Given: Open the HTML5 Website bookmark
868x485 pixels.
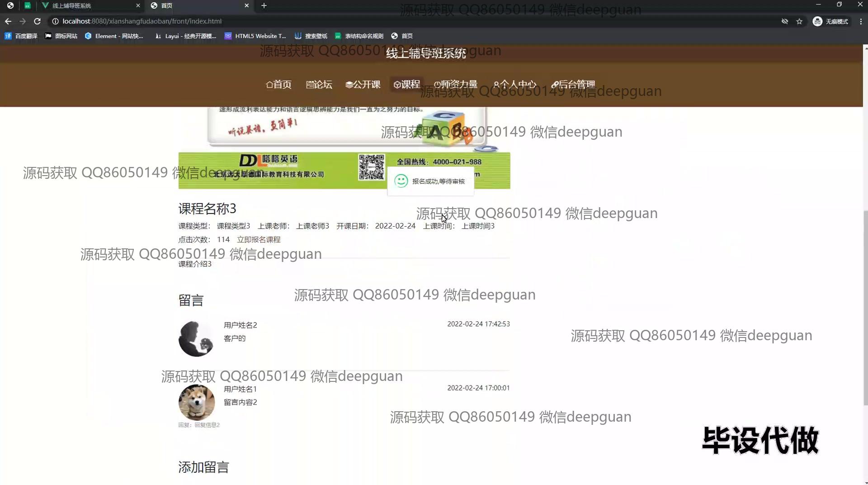Looking at the screenshot, I should click(x=255, y=36).
